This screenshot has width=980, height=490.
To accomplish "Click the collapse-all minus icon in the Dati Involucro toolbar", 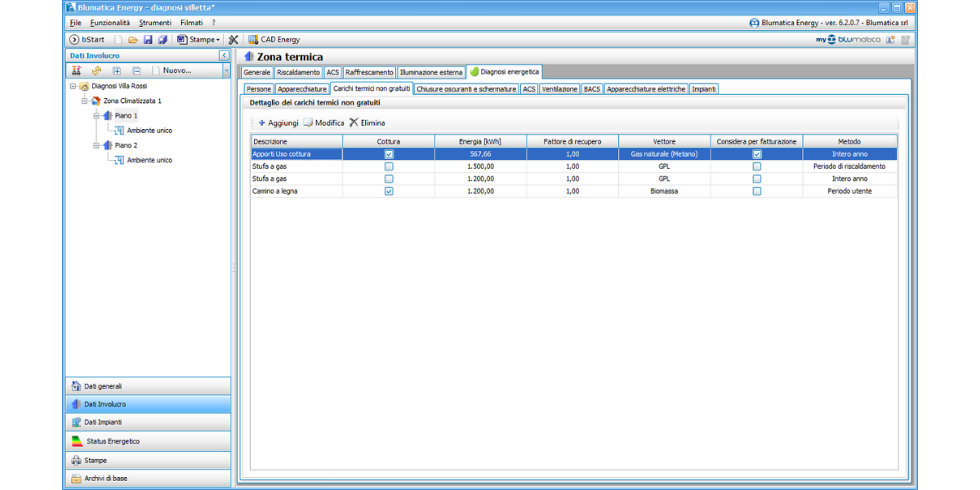I will (136, 71).
